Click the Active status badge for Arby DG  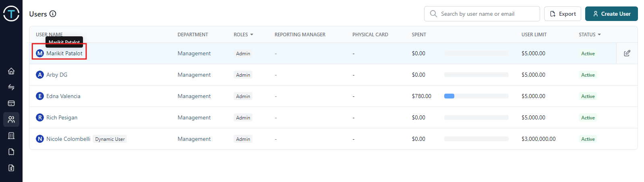point(588,75)
